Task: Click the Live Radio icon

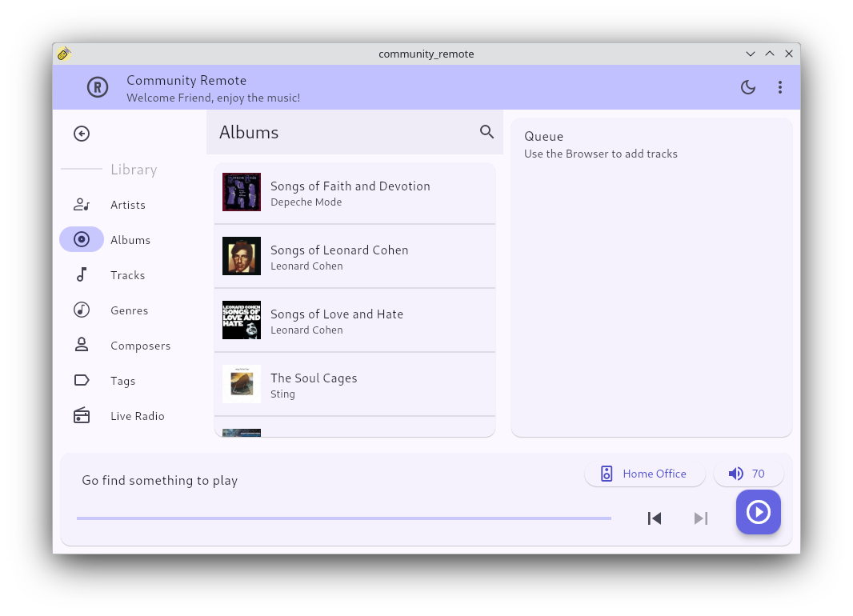Action: (x=82, y=415)
